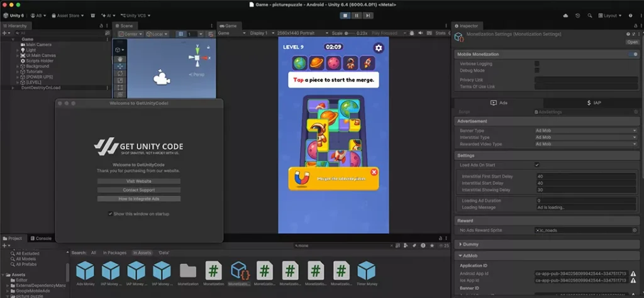Open the 2560x1440 Portrait resolution dropdown
Image resolution: width=644 pixels, height=298 pixels.
(303, 33)
